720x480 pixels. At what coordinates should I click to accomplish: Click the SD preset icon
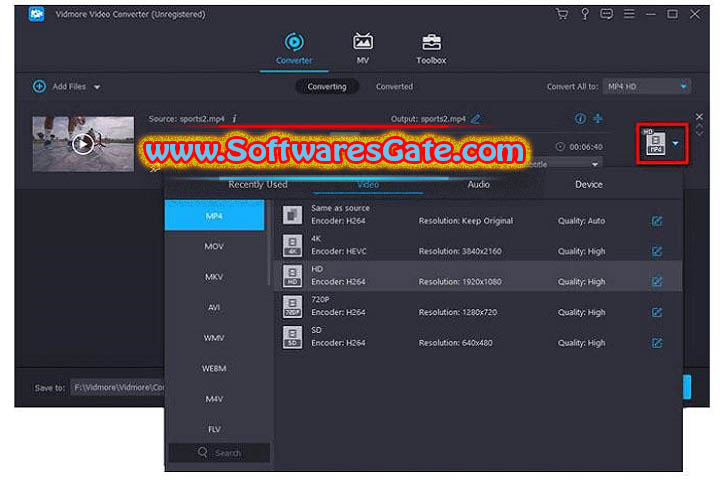(292, 337)
